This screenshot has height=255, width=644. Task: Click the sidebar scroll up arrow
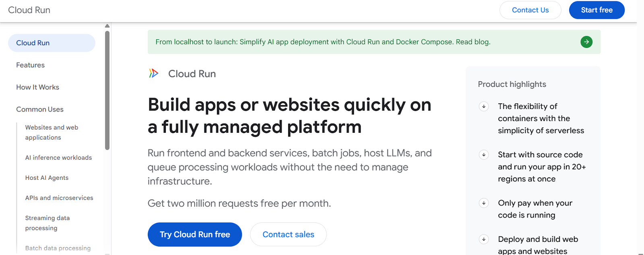pos(107,26)
